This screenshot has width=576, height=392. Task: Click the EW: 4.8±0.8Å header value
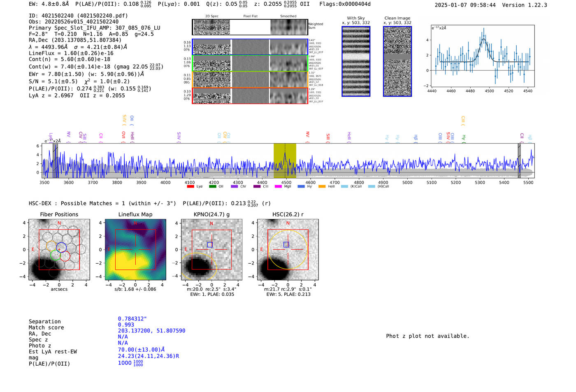[x=49, y=4]
